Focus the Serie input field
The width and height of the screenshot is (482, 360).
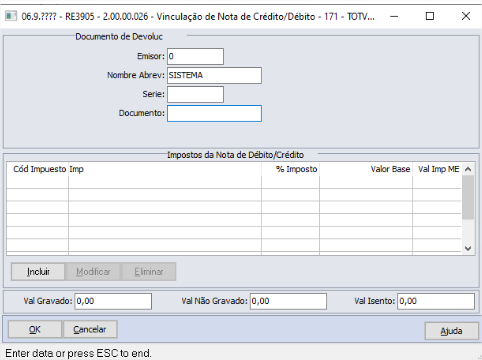point(195,94)
